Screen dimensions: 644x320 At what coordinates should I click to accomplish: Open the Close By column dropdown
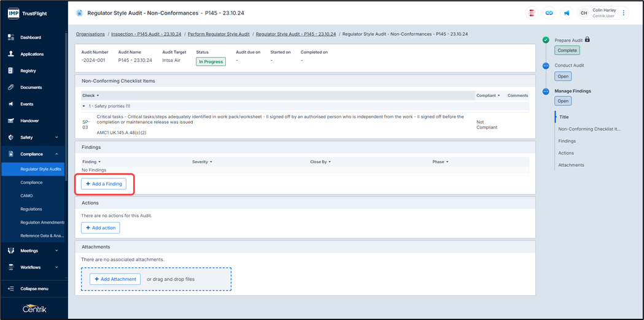330,162
